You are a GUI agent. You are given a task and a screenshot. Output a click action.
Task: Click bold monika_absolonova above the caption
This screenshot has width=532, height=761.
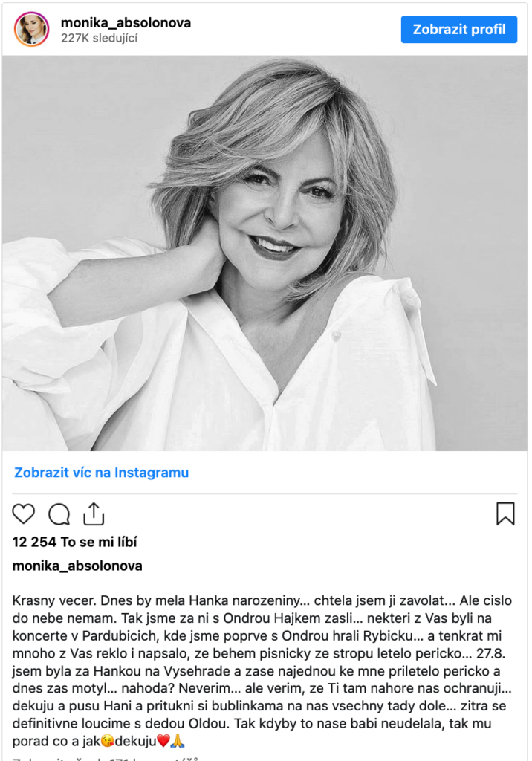77,566
